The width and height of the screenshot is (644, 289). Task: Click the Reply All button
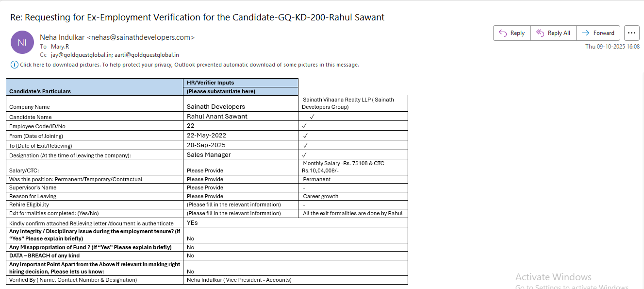click(553, 33)
